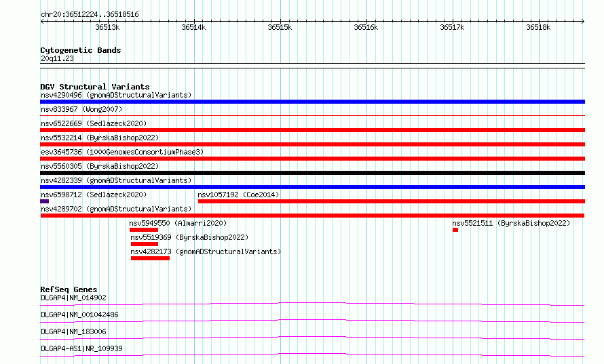
Task: Click the red bar under nsv4289702
Action: click(x=312, y=216)
